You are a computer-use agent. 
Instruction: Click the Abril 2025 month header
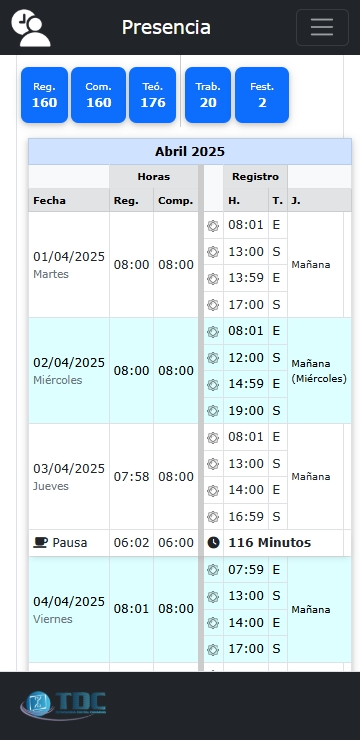[190, 151]
